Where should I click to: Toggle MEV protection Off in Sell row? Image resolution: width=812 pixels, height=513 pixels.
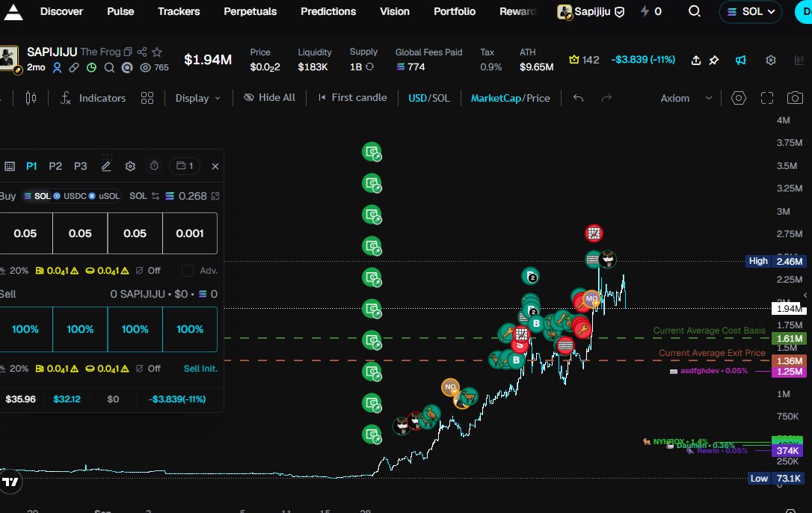coord(148,369)
